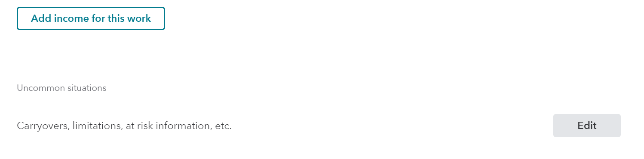The width and height of the screenshot is (644, 159).
Task: Click the Carryovers, limitations, at risk information text
Action: tap(124, 126)
